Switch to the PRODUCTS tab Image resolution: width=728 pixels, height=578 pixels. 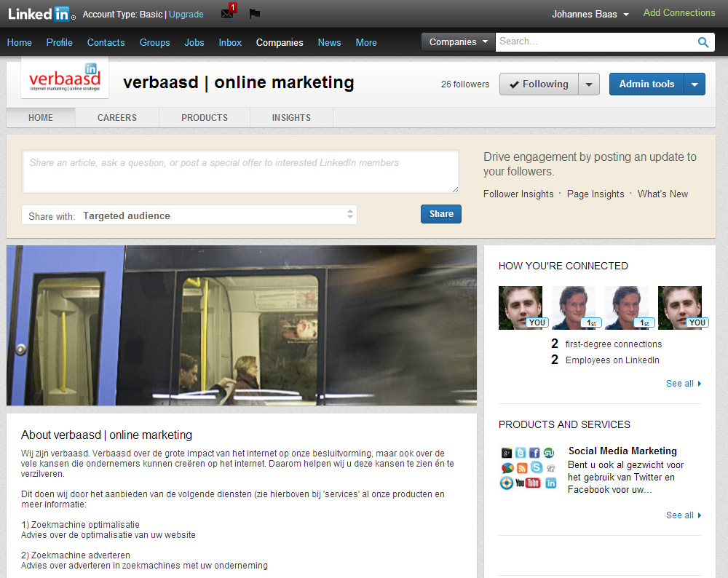[205, 118]
